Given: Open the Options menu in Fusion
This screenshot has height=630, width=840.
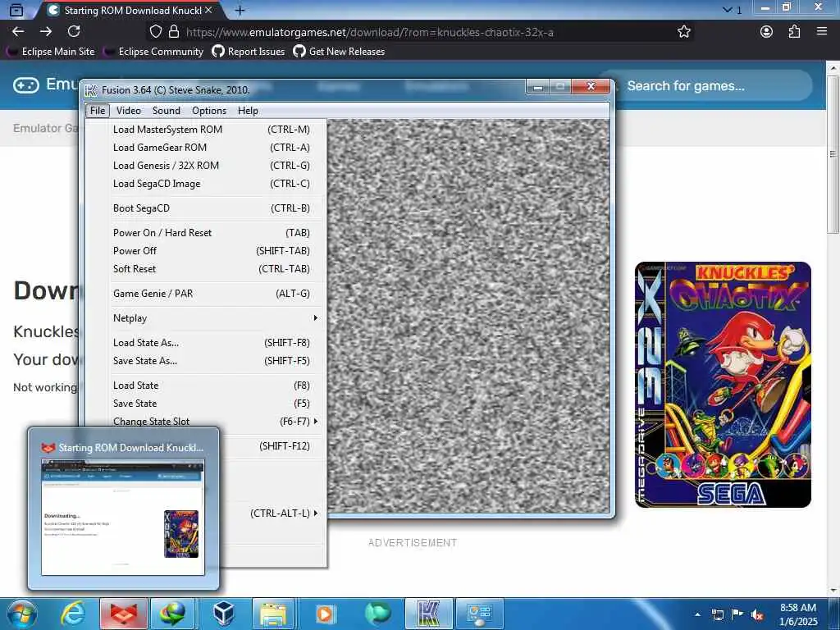Looking at the screenshot, I should [x=209, y=111].
